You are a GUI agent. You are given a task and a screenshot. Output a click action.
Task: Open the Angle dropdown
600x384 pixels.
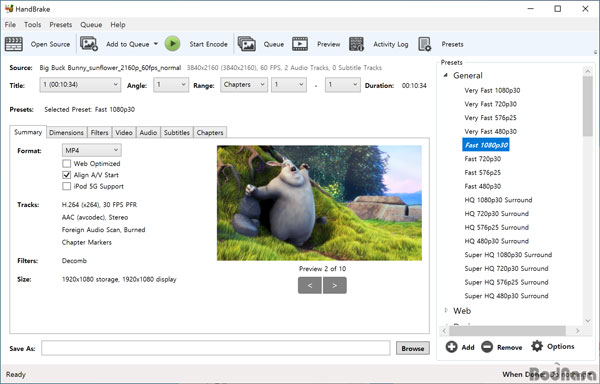[x=171, y=85]
